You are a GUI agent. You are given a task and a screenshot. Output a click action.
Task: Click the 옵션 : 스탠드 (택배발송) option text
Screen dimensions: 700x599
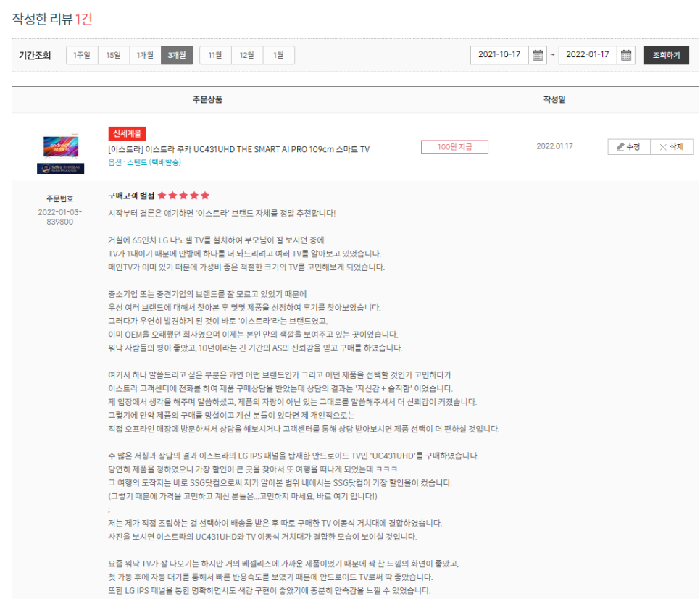point(144,162)
